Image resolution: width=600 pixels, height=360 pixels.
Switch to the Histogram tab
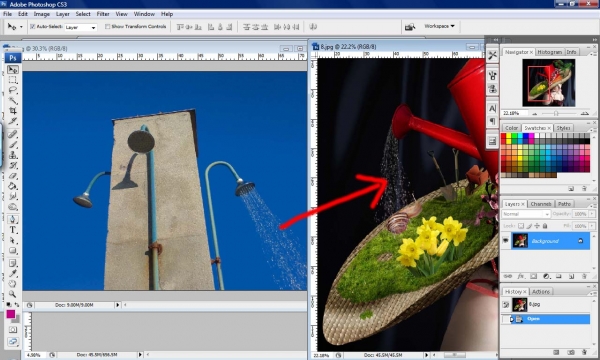[x=549, y=52]
